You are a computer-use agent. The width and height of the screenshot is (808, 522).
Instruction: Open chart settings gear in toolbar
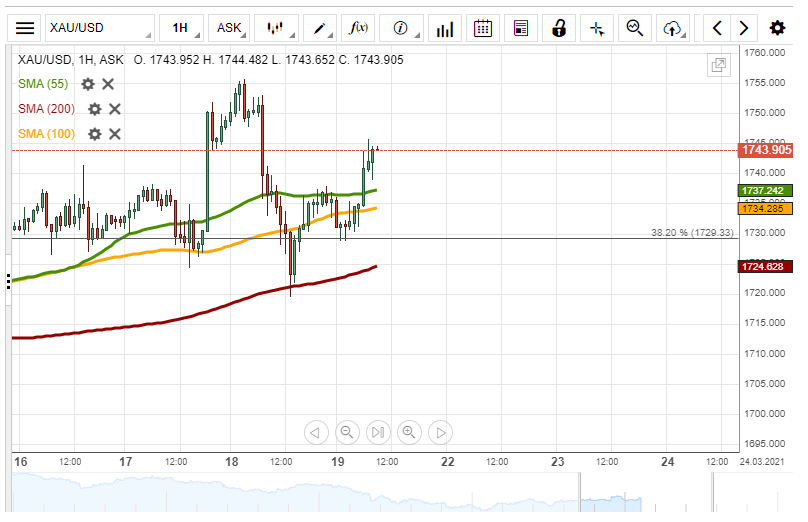777,28
